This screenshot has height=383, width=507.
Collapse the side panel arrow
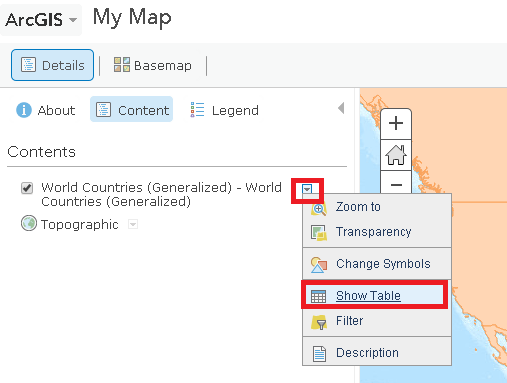[341, 108]
